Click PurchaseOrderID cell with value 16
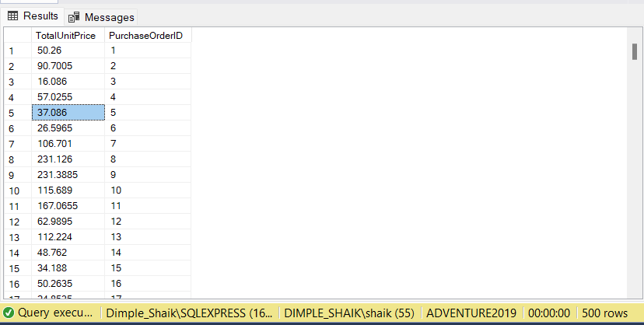 tap(148, 282)
